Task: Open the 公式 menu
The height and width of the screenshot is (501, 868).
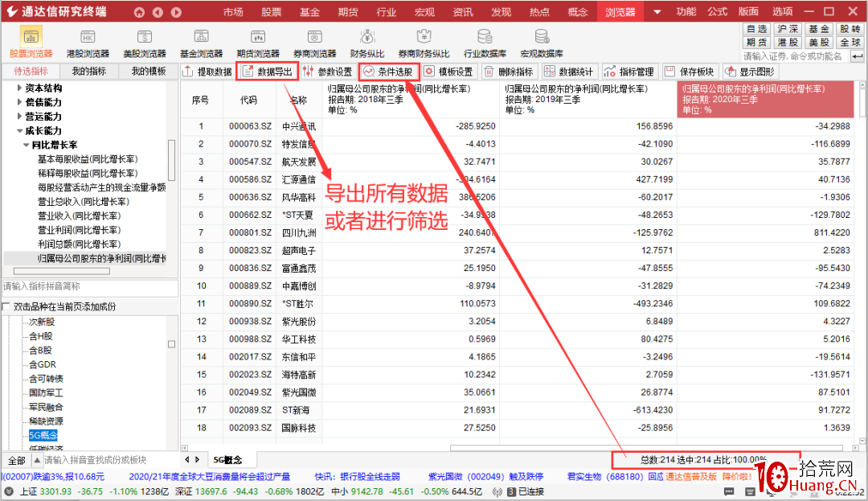Action: (x=718, y=11)
